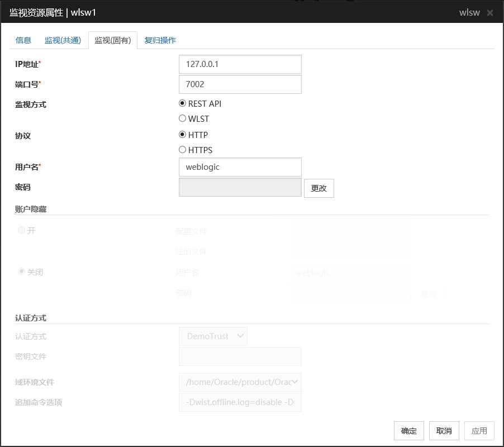Image resolution: width=504 pixels, height=447 pixels.
Task: Open the 监视(共通) tab
Action: click(x=63, y=40)
